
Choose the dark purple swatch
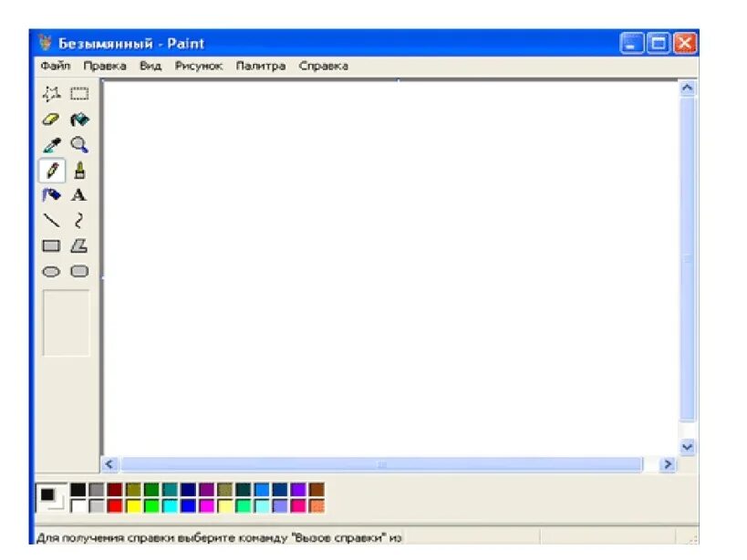pos(206,490)
